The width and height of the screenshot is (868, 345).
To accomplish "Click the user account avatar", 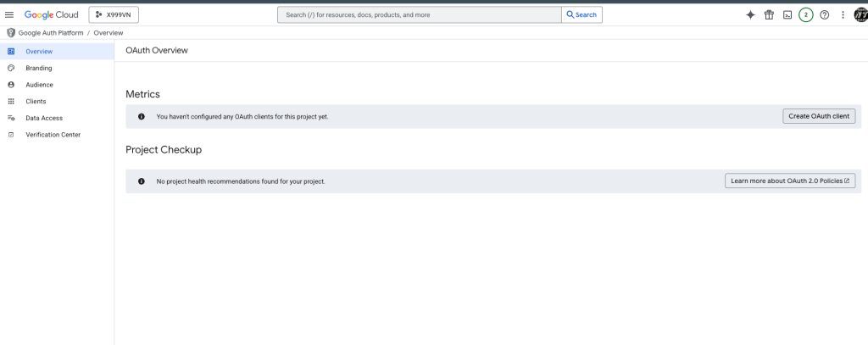I will click(x=861, y=15).
